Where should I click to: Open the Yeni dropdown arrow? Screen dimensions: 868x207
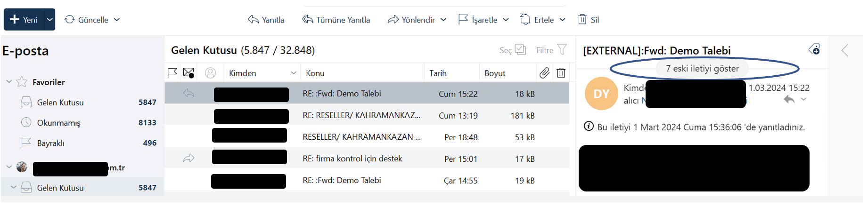click(x=49, y=20)
